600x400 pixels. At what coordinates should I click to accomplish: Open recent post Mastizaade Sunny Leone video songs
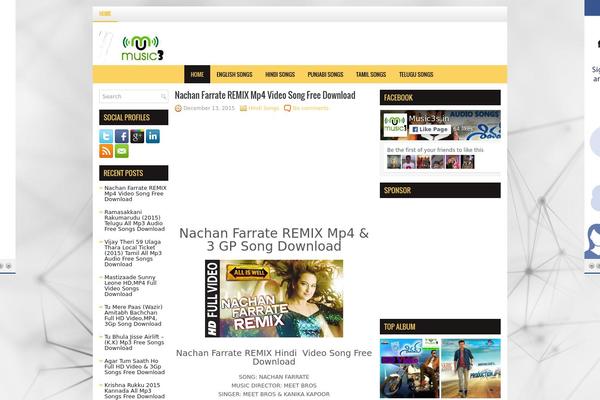tap(130, 286)
